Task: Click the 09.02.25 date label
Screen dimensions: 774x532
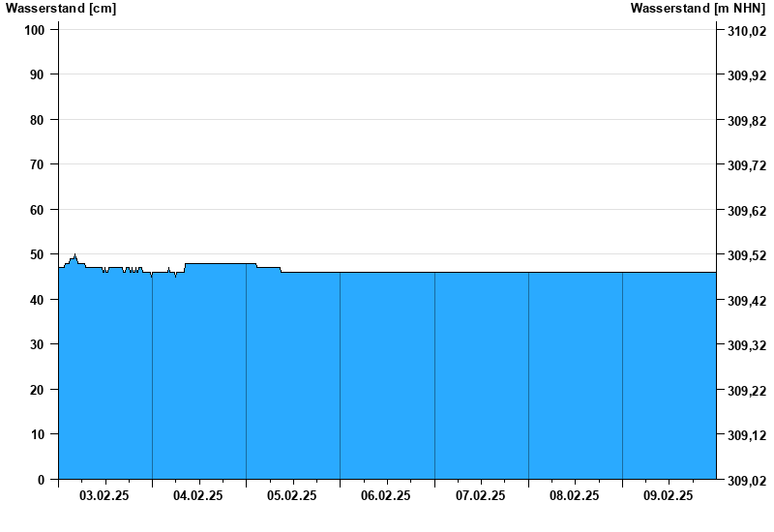Action: [669, 496]
